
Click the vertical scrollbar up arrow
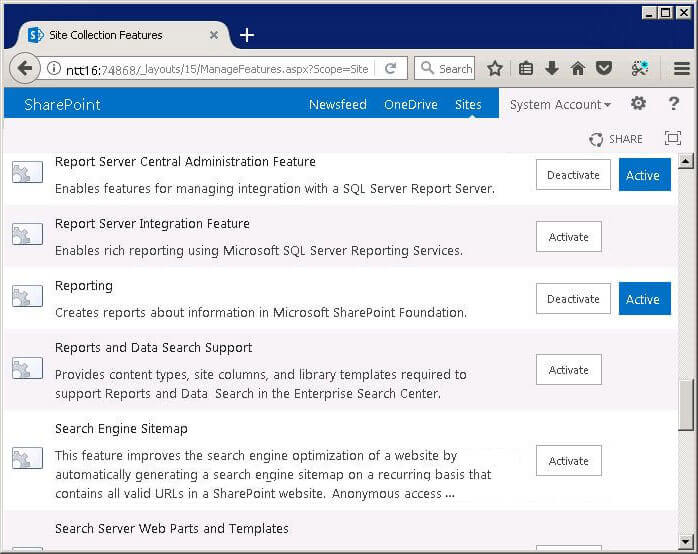[686, 161]
